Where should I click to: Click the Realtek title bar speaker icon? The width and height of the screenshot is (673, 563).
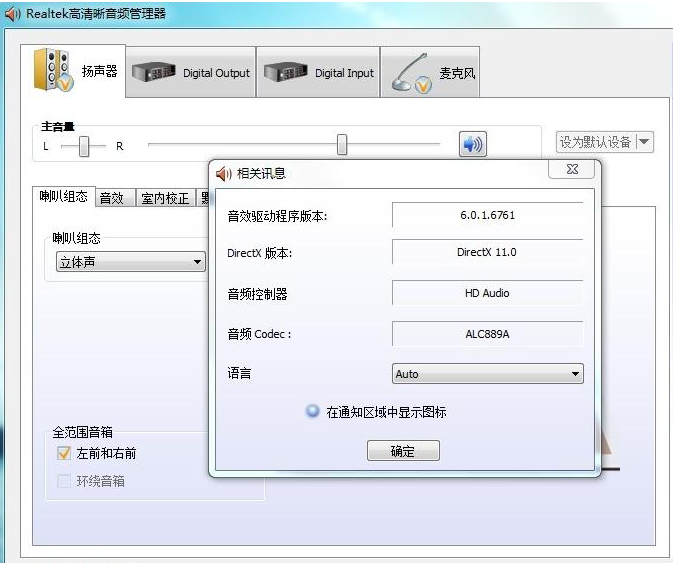(x=12, y=13)
